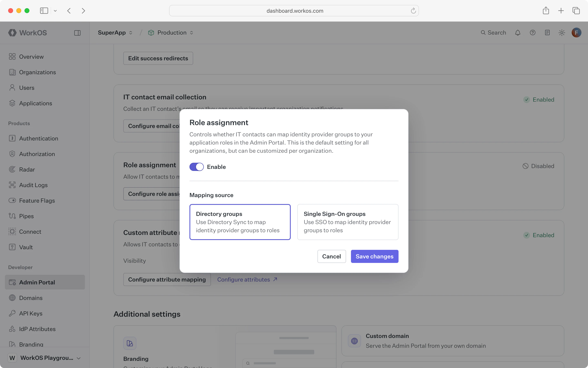Image resolution: width=588 pixels, height=368 pixels.
Task: Collapse the dashboard sidebar panel icon
Action: click(77, 33)
